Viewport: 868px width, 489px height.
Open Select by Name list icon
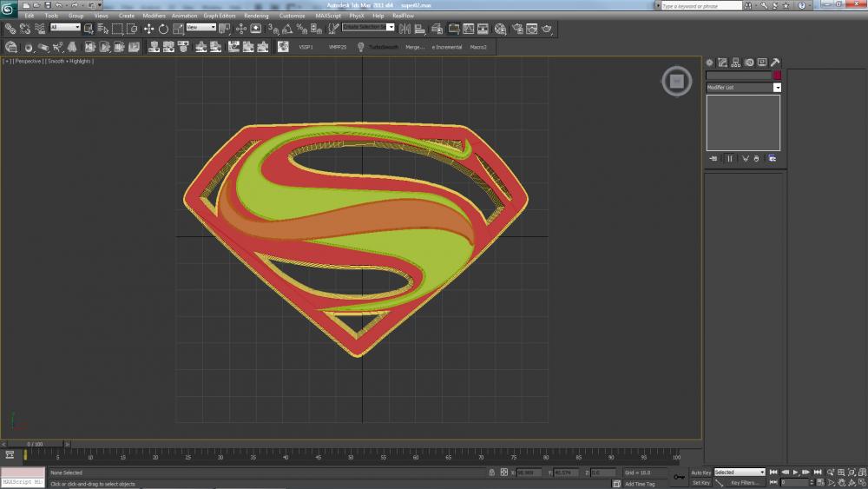click(103, 29)
